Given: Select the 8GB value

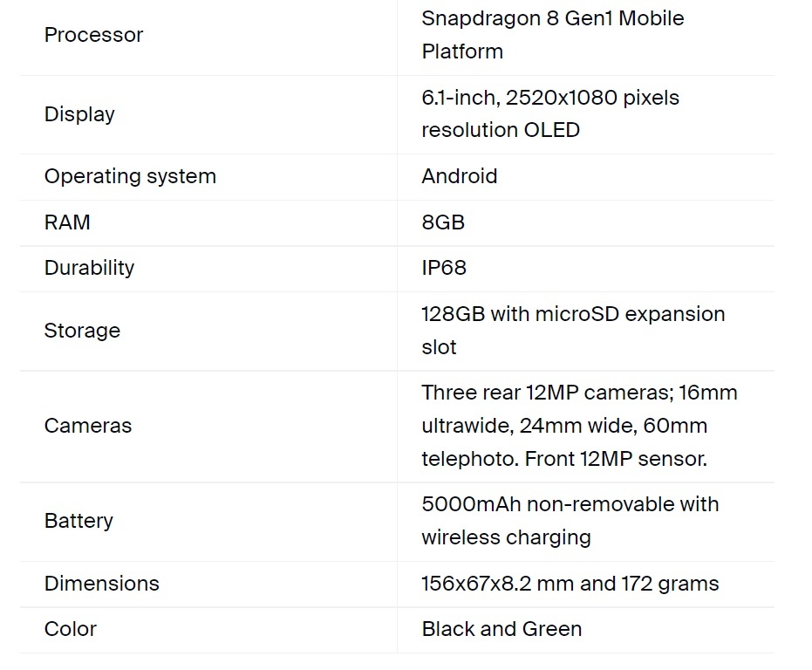Looking at the screenshot, I should pos(443,222).
